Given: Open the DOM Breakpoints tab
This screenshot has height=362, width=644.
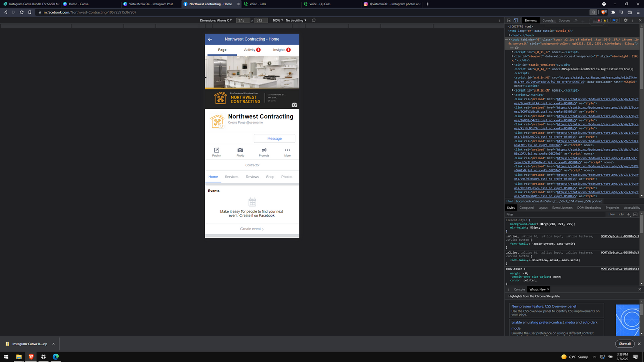Looking at the screenshot, I should coord(589,208).
